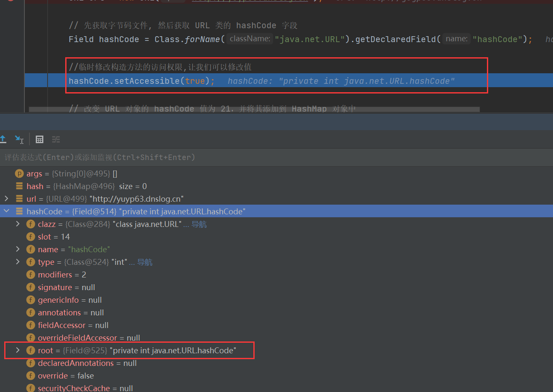Follow the 导航 link on type row
Viewport: 553px width, 392px height.
pyautogui.click(x=145, y=262)
